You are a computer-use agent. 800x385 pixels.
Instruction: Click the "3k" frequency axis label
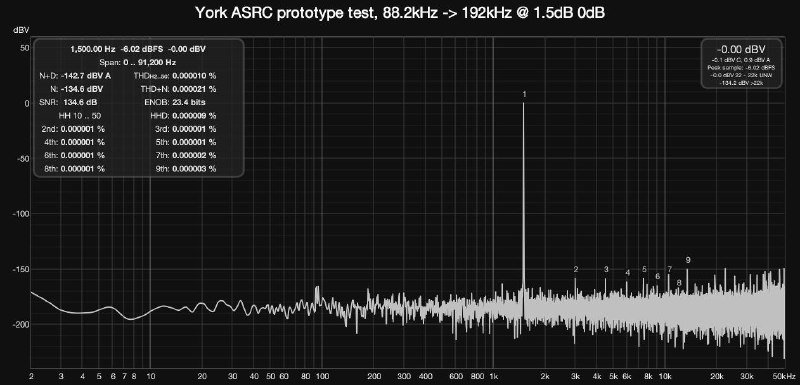pos(576,376)
